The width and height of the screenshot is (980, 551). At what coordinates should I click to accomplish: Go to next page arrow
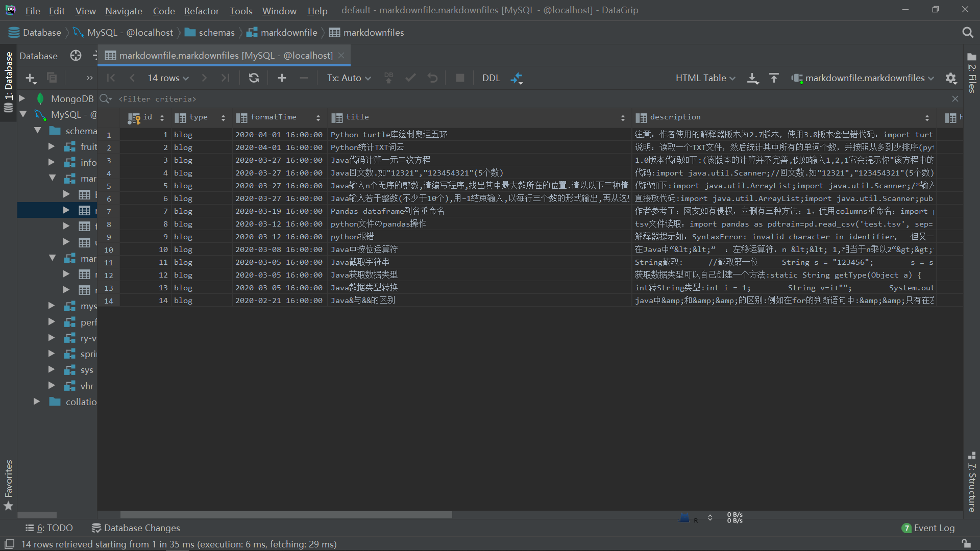[204, 78]
